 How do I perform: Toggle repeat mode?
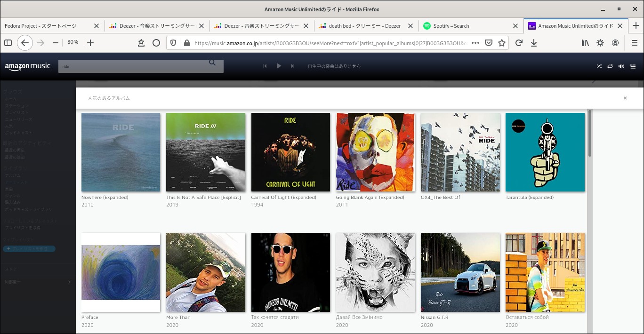coord(610,66)
